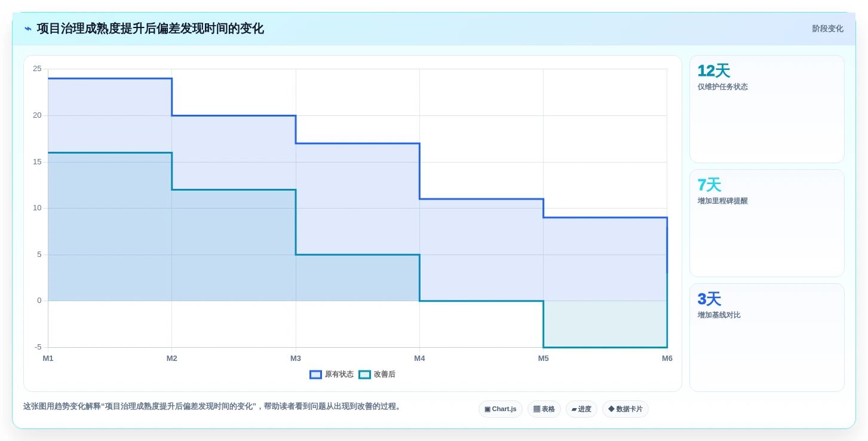Open the 7天 stat card
Screen dimensions: 868x441
(767, 223)
